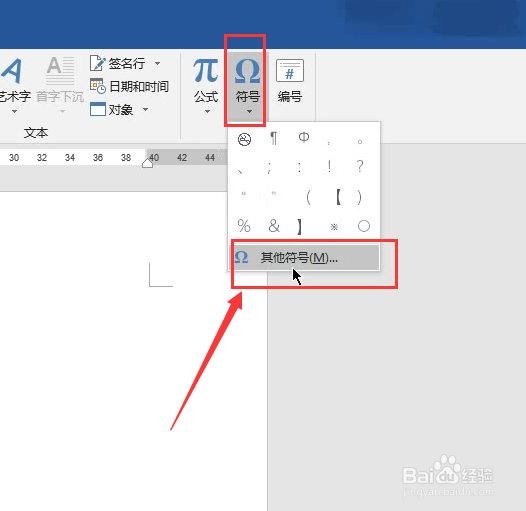The height and width of the screenshot is (511, 526).
Task: Insert the exclamation mark symbol
Action: (x=329, y=166)
